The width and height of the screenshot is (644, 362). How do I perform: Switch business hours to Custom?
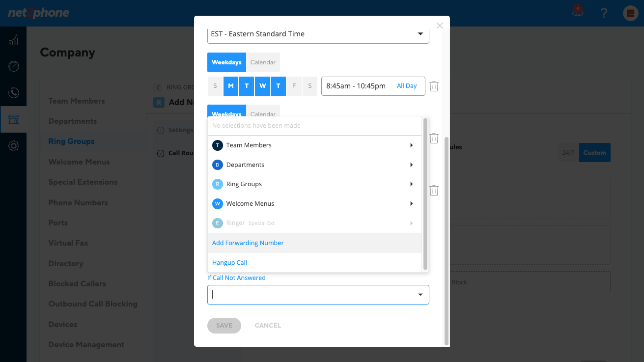coord(594,153)
